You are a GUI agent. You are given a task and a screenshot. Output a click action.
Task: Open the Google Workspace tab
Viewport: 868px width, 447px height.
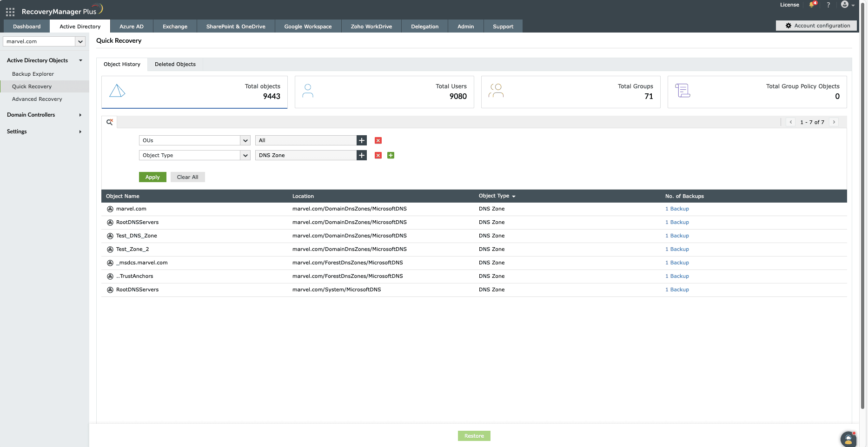(308, 26)
